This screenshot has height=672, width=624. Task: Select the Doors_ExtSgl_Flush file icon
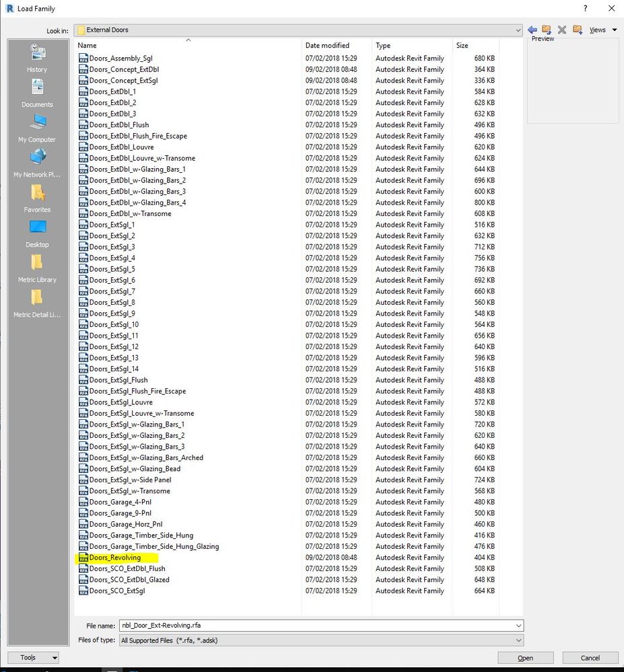pyautogui.click(x=83, y=379)
